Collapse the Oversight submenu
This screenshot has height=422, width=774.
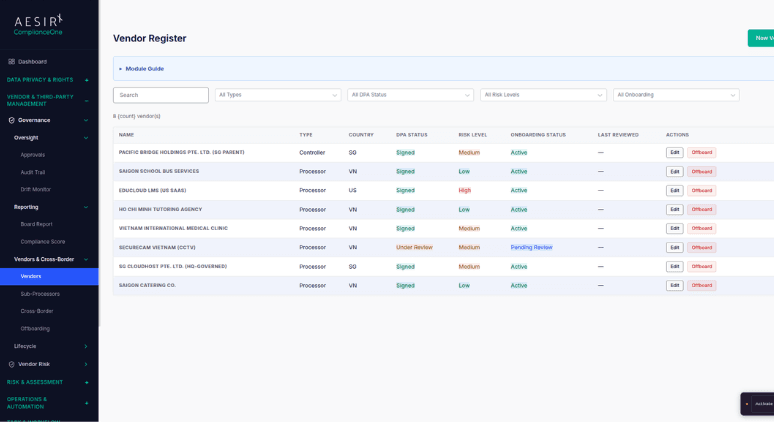point(86,138)
